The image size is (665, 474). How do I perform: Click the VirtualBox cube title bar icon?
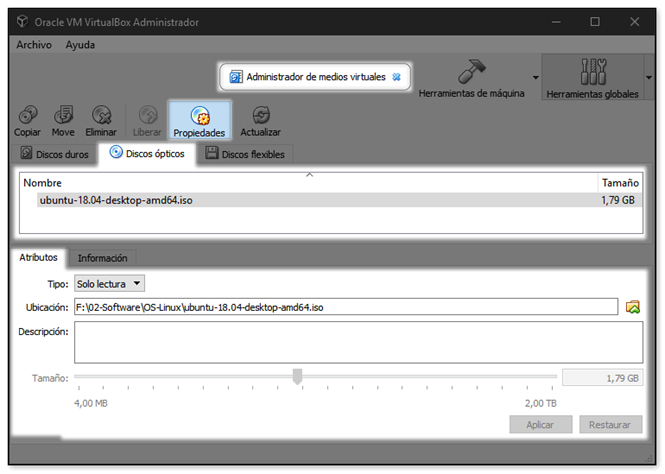point(22,21)
